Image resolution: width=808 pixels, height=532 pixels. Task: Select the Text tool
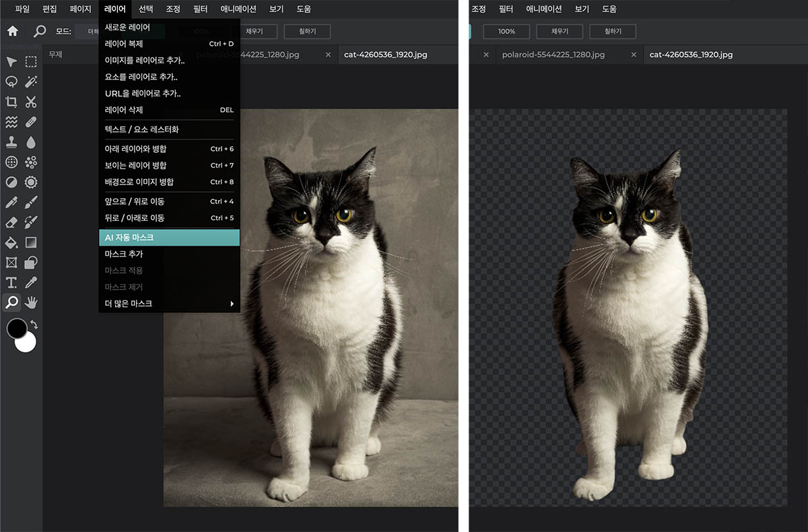(11, 282)
